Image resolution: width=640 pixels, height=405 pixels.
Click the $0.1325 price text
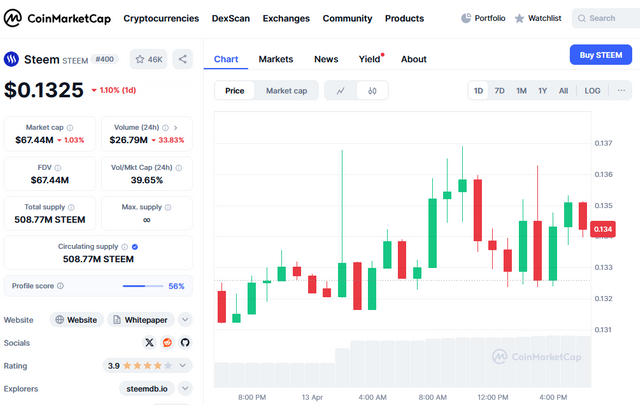click(44, 90)
